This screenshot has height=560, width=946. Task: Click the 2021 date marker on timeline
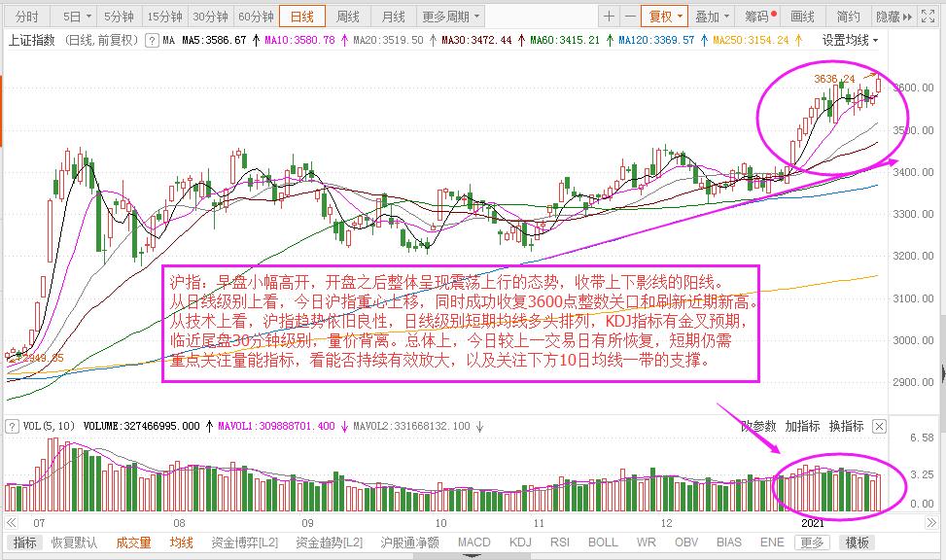pyautogui.click(x=812, y=523)
